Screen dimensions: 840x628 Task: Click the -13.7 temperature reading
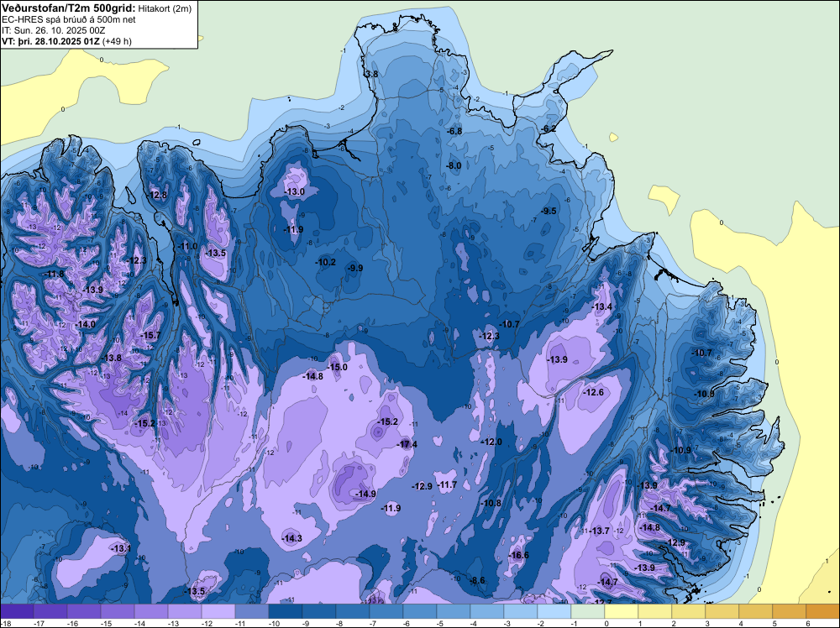pyautogui.click(x=600, y=531)
